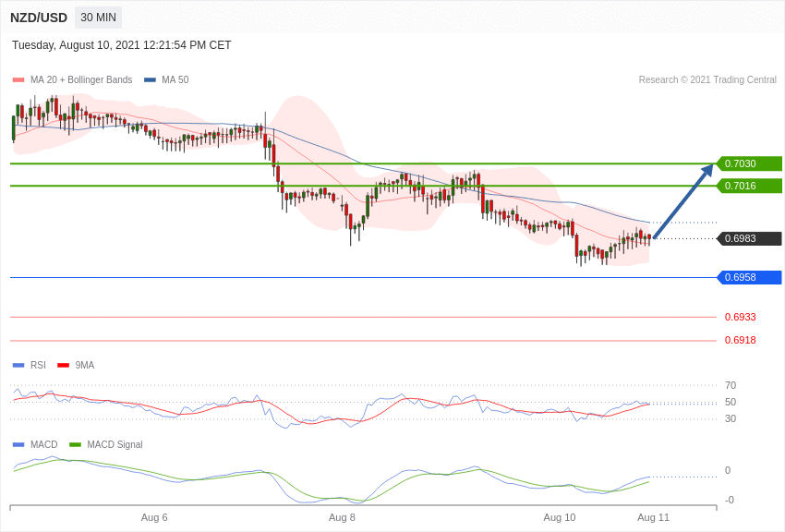Click the MA 20 + Bollinger Bands legend label
785x532 pixels.
click(x=81, y=79)
